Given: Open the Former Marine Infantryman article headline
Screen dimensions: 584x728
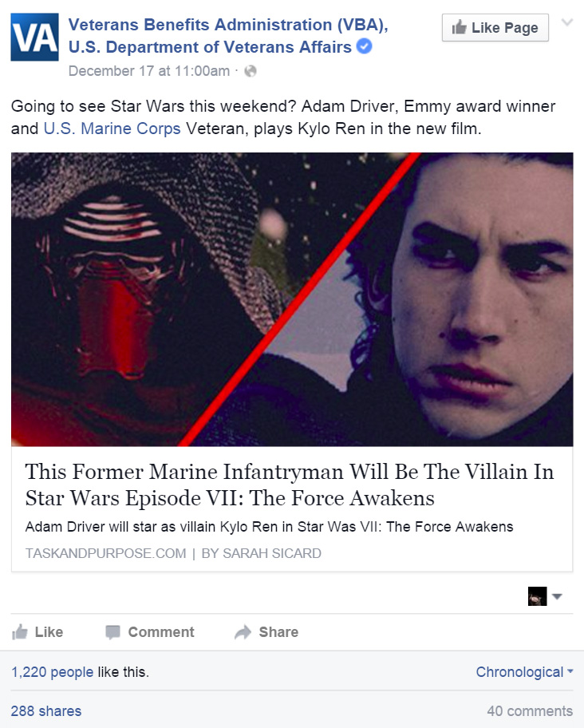Looking at the screenshot, I should [x=290, y=485].
